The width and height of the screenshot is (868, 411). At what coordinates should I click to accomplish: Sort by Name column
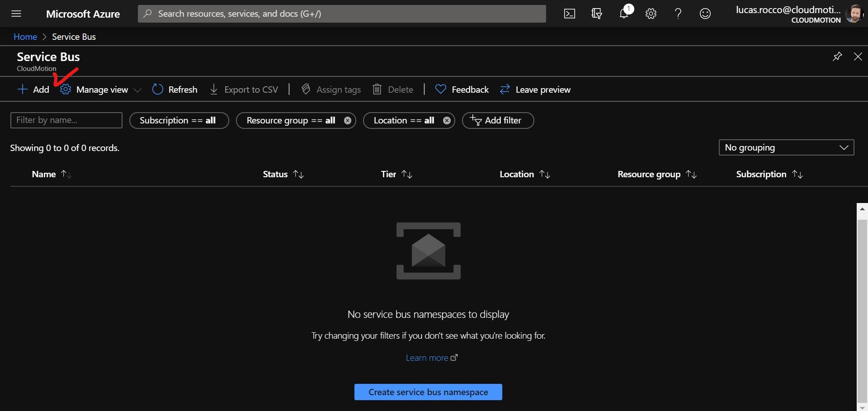click(x=52, y=174)
